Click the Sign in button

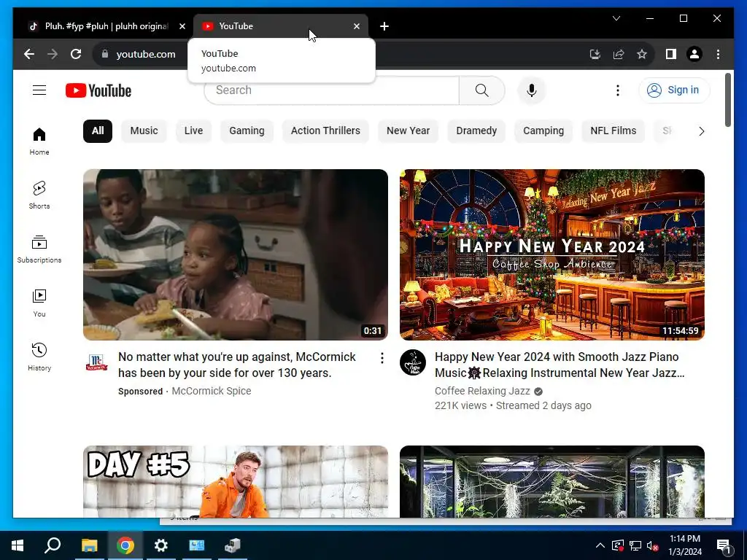pyautogui.click(x=674, y=90)
